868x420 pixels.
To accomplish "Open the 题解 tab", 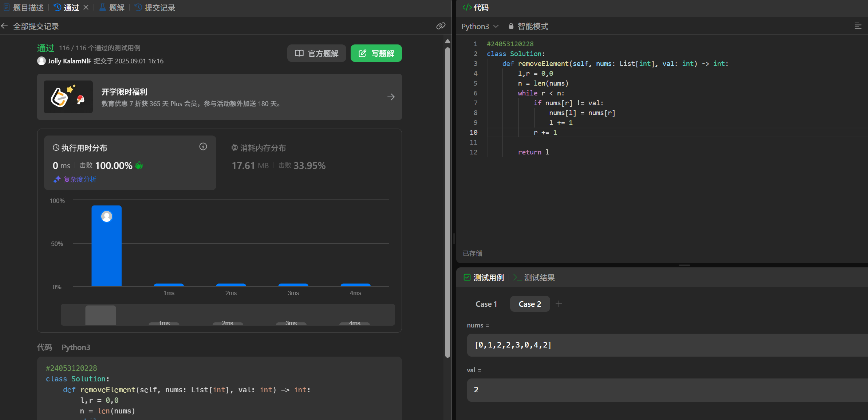I will point(112,8).
